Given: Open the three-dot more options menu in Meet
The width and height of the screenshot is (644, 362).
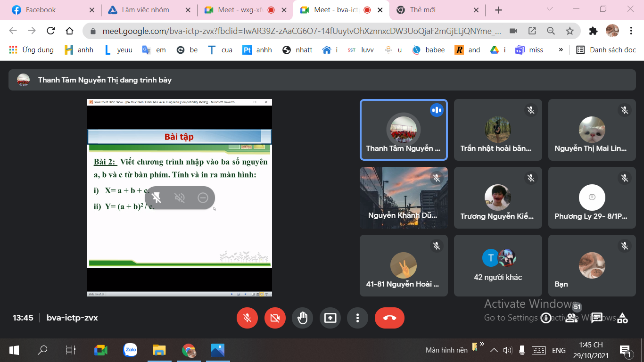Looking at the screenshot, I should (358, 318).
